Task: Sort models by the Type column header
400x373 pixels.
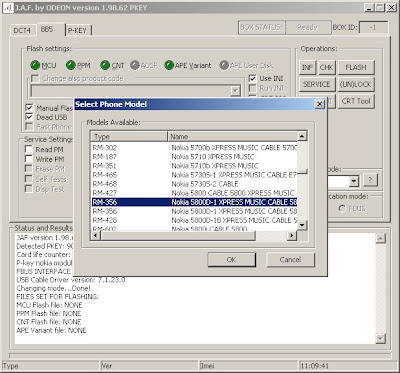Action: (129, 136)
